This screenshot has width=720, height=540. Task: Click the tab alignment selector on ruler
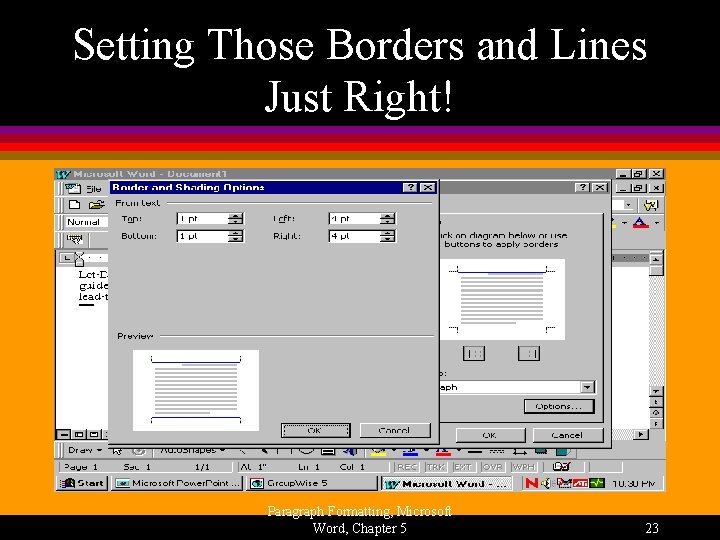pyautogui.click(x=67, y=258)
